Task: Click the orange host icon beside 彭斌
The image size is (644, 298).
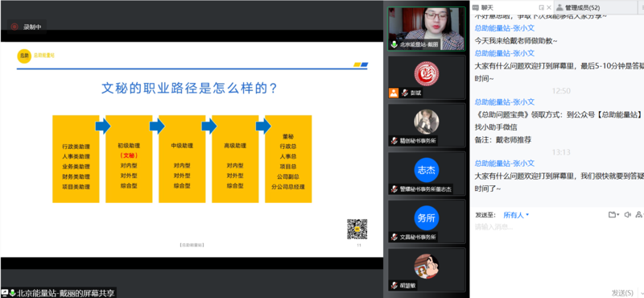Action: pos(394,93)
